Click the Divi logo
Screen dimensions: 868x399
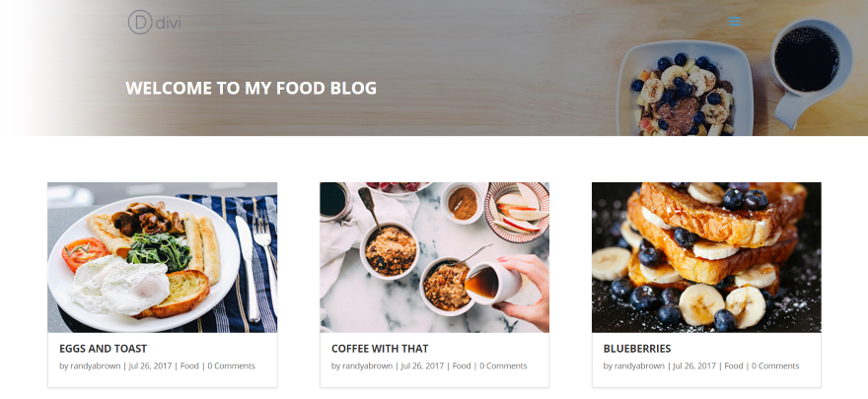(154, 23)
